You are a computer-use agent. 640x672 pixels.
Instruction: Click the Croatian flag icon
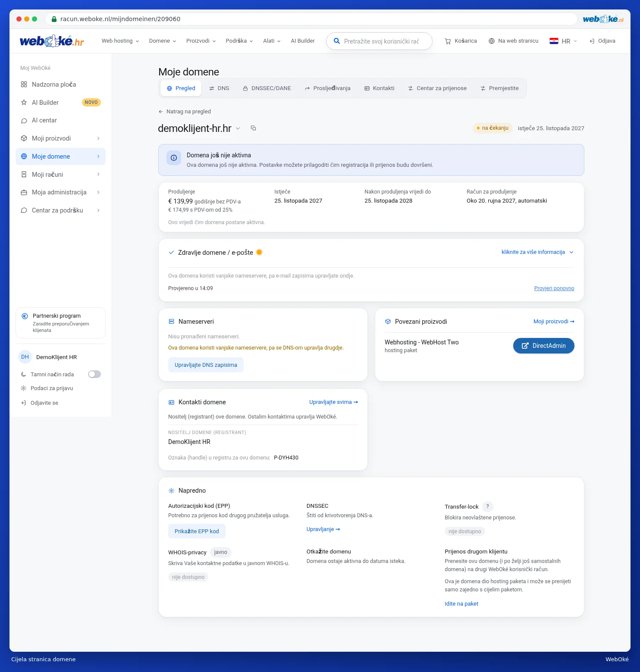[554, 41]
